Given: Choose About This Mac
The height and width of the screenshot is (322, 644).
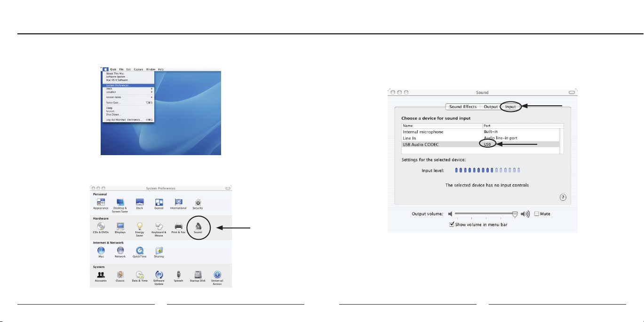Looking at the screenshot, I should click(x=128, y=73).
